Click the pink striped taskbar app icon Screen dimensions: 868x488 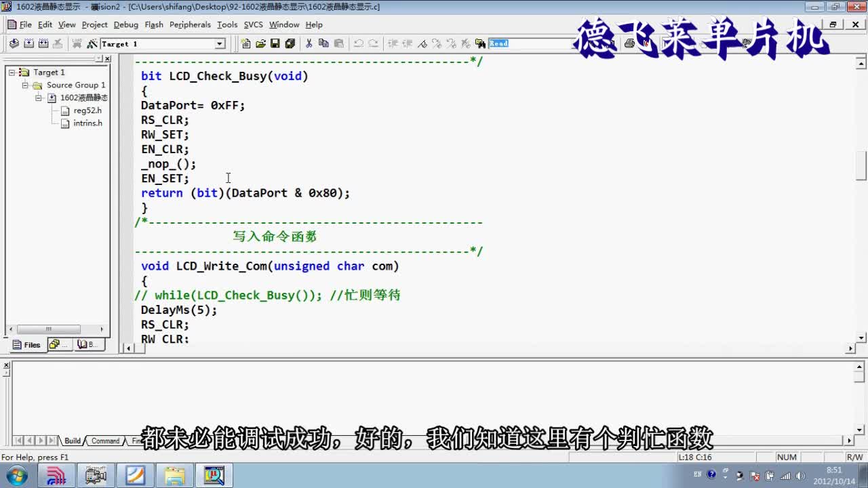(x=57, y=475)
